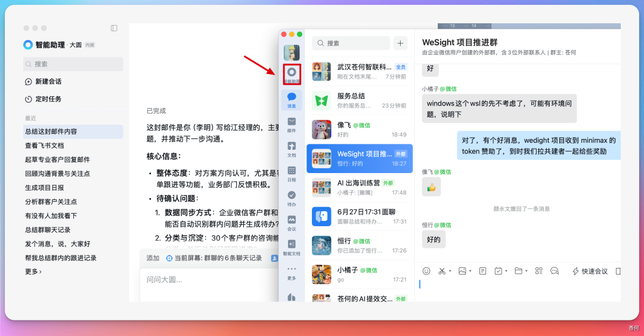Image resolution: width=644 pixels, height=336 pixels.
Task: Click the chat history search icon
Action: (x=555, y=271)
